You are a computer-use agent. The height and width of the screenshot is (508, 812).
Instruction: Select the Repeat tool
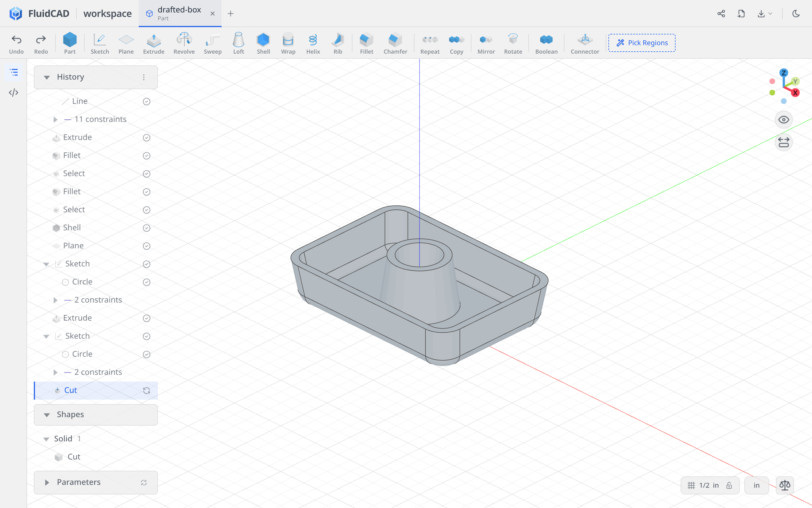[x=430, y=43]
